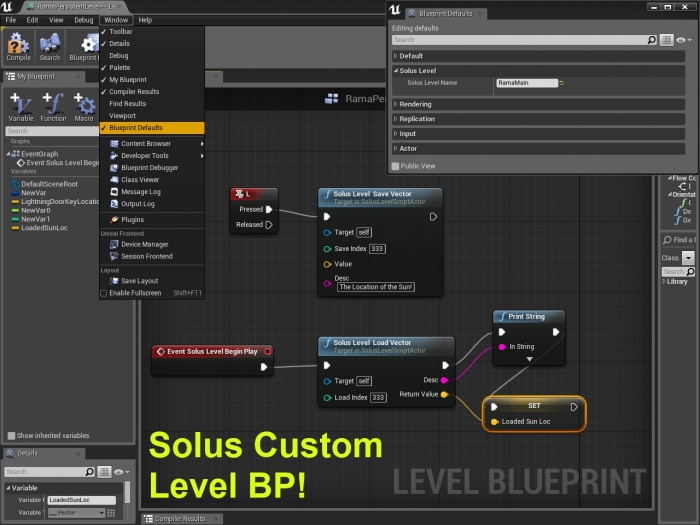The image size is (700, 525).
Task: Uncheck Blueprint Defaults in Window menu
Action: [152, 128]
